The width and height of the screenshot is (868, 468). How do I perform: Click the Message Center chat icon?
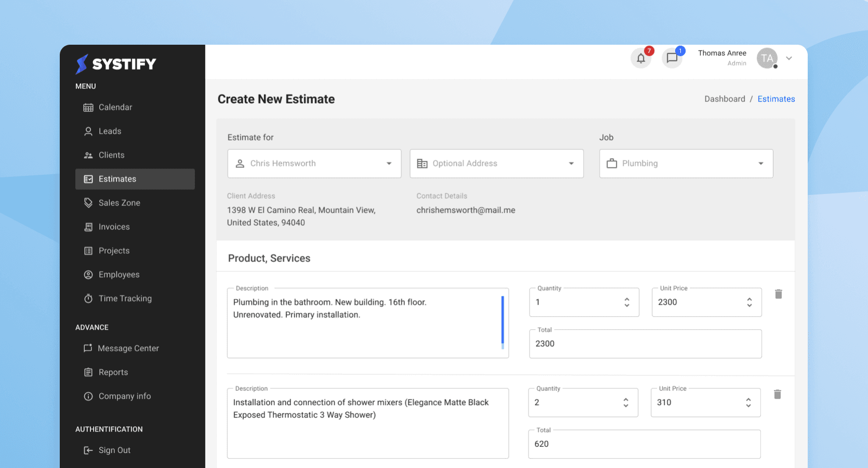[88, 348]
